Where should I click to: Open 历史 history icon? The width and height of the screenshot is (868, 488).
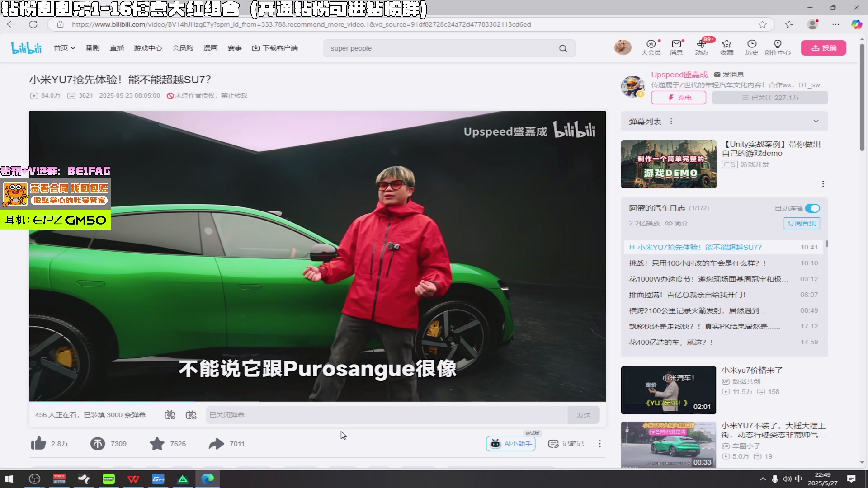752,47
